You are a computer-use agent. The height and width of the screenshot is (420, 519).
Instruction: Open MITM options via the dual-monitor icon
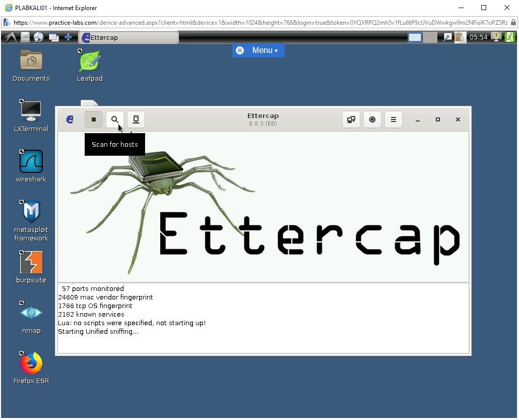pos(351,119)
